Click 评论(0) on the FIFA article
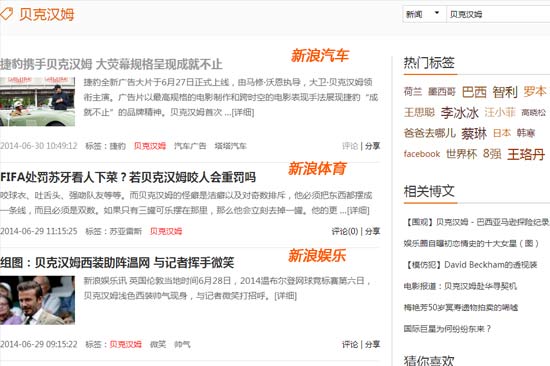Screen dimensions: 550x366 345,232
